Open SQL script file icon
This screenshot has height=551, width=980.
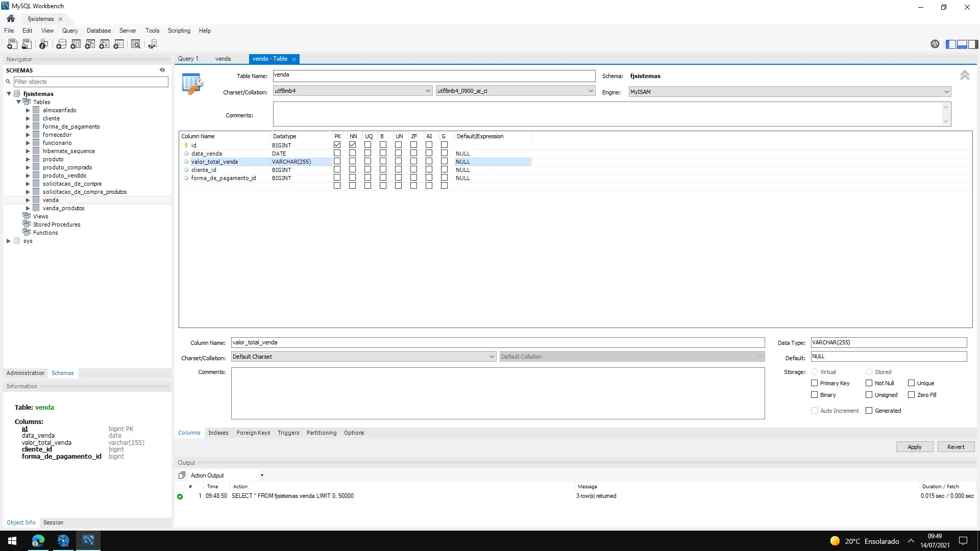tap(27, 44)
